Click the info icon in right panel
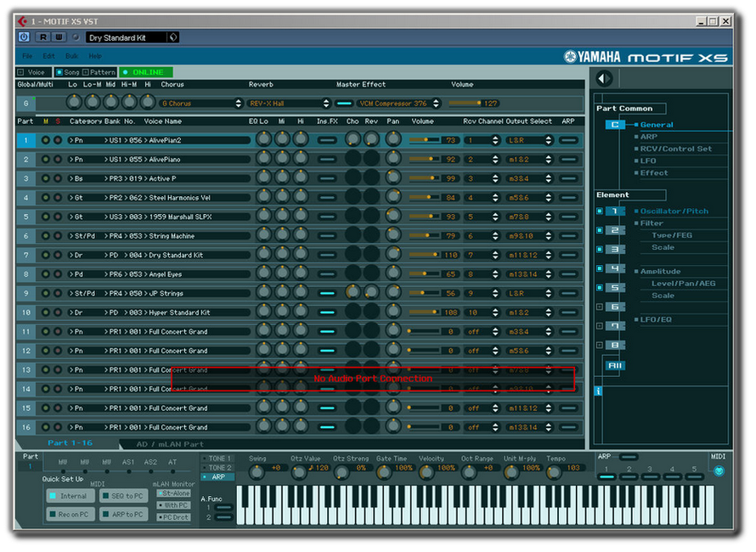 (598, 391)
